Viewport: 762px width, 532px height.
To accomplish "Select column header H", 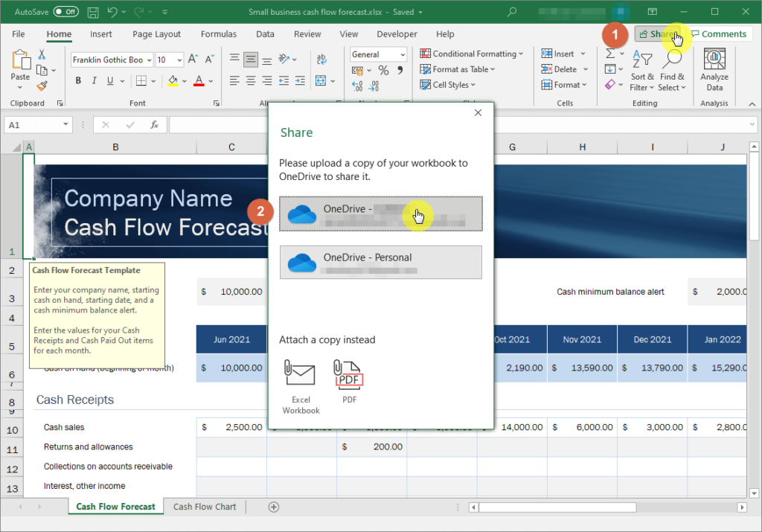I will [x=582, y=147].
